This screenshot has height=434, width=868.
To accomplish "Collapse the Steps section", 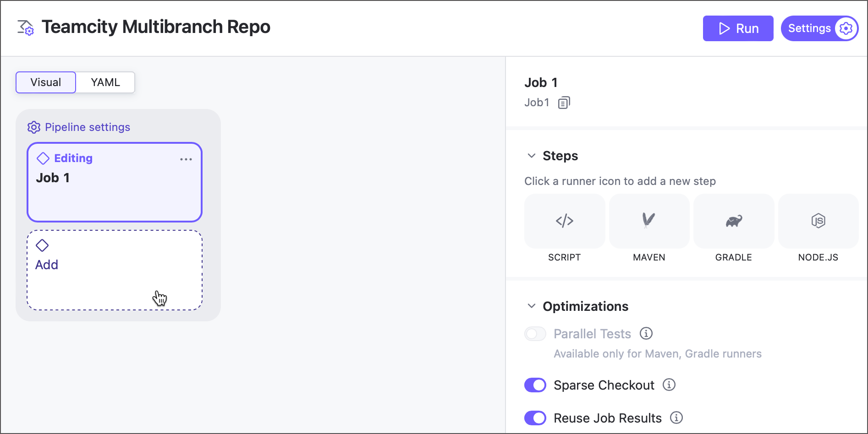I will [x=532, y=156].
